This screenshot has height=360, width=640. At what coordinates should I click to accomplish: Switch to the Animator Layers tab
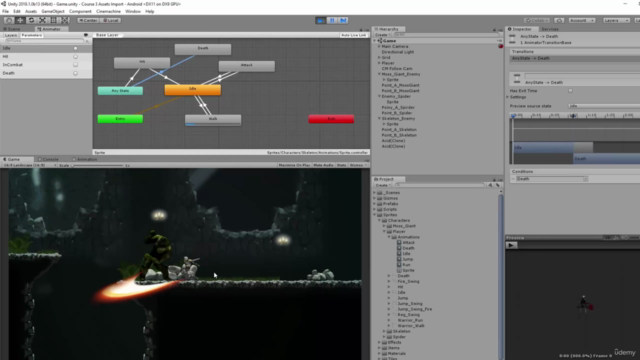(11, 35)
